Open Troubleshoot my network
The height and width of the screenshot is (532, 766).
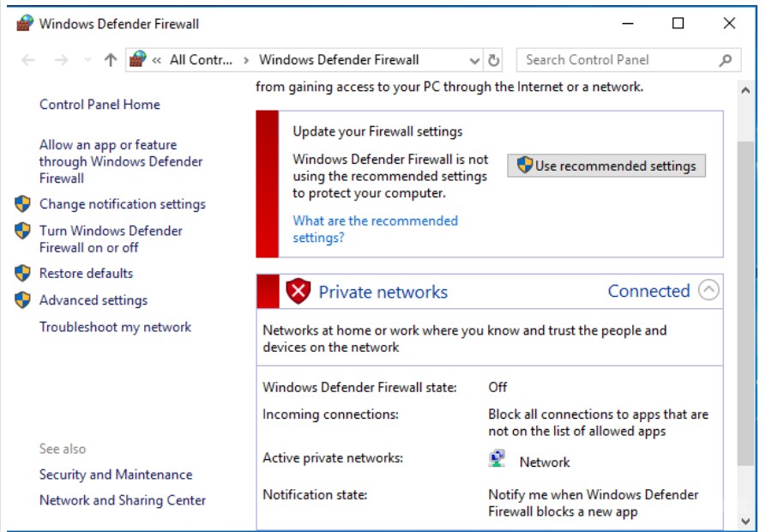(x=115, y=327)
